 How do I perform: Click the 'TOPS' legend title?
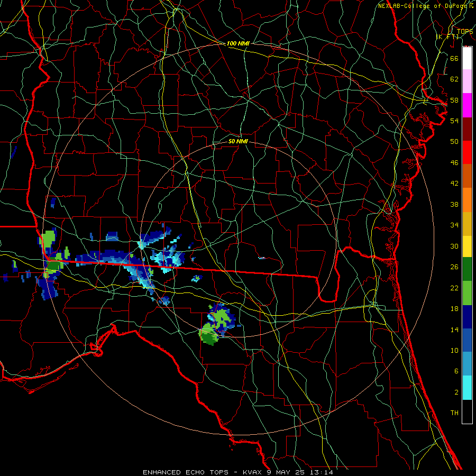(x=465, y=31)
